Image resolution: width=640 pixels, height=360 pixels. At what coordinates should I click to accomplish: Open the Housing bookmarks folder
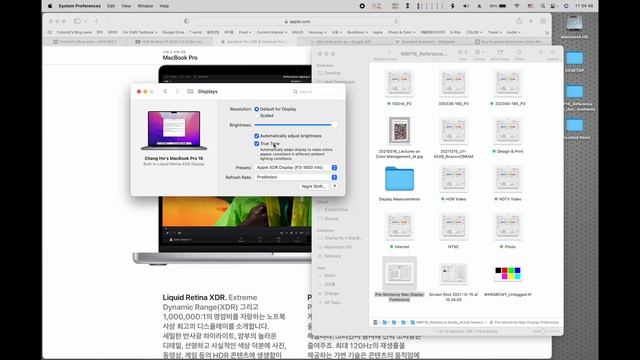tap(317, 32)
